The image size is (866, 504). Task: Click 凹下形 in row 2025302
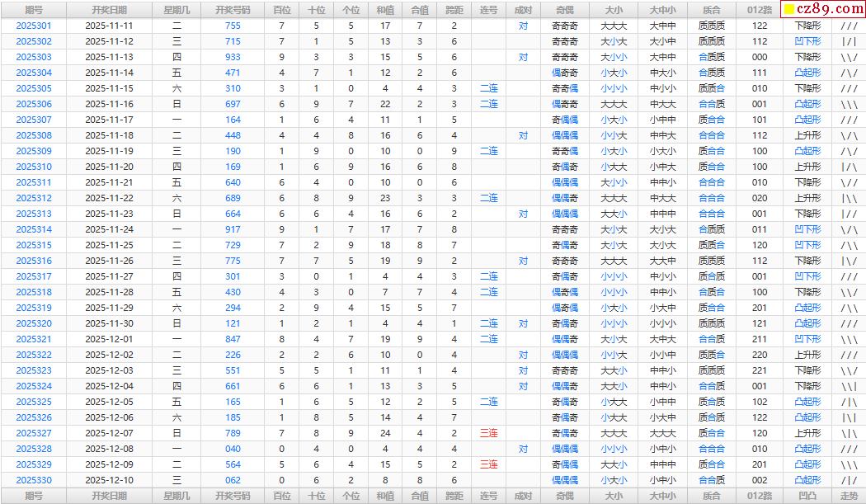click(x=807, y=41)
